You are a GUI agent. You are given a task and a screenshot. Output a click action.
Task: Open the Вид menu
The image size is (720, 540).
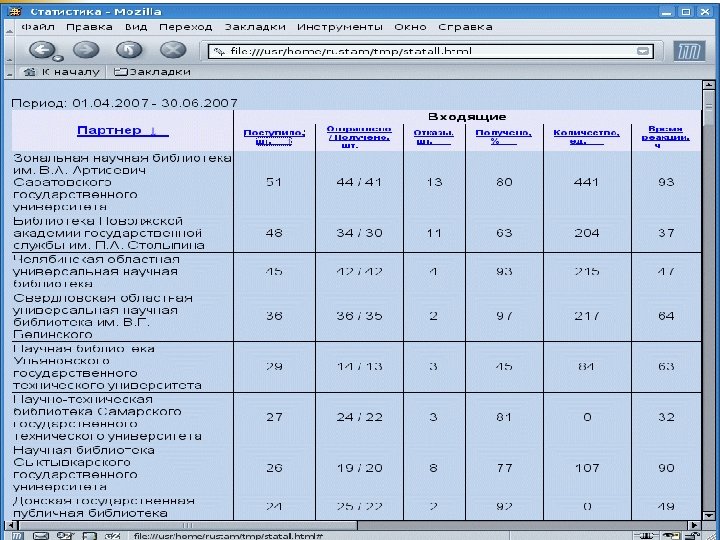[136, 27]
